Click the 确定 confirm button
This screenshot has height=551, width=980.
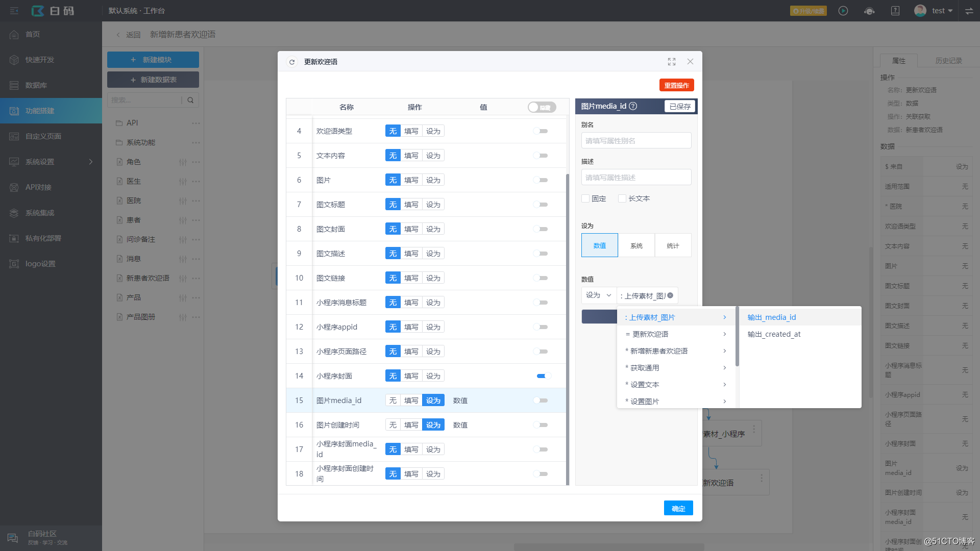click(x=678, y=508)
